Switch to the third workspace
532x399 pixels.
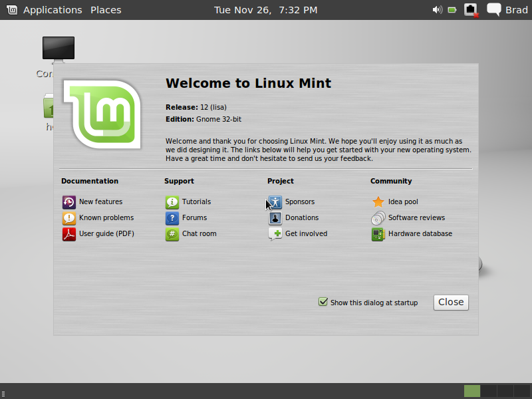[505, 391]
